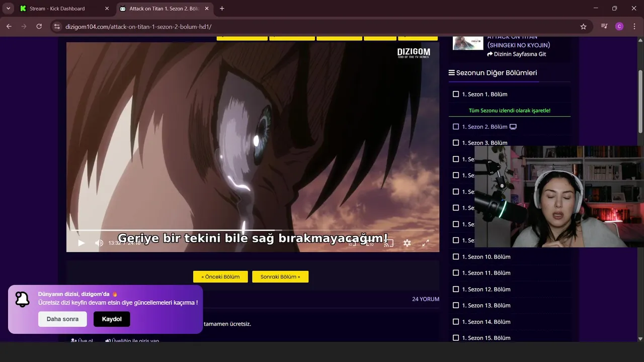Tick the checkbox for 1. Sezon 14. Bölüm
The image size is (644, 362).
pyautogui.click(x=456, y=321)
